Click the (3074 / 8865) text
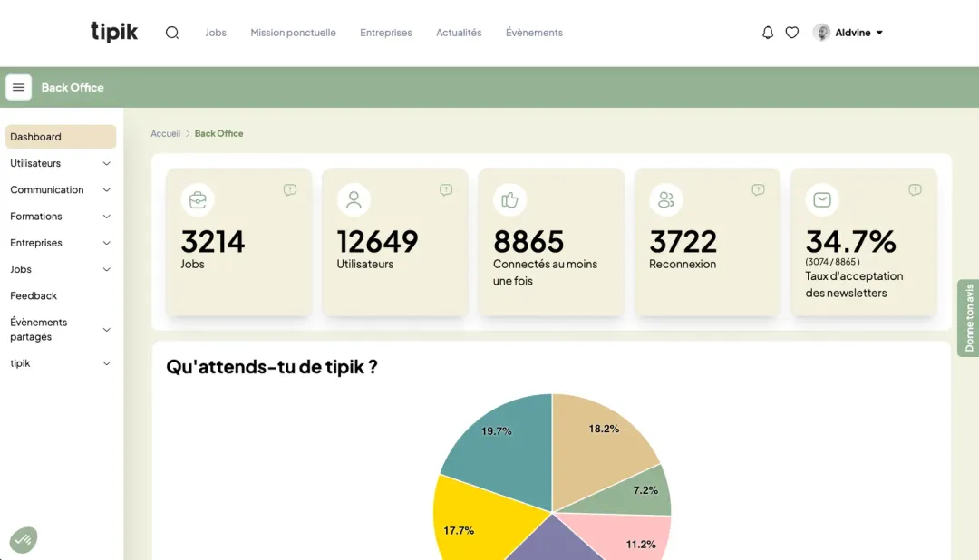The height and width of the screenshot is (560, 979). 832,262
